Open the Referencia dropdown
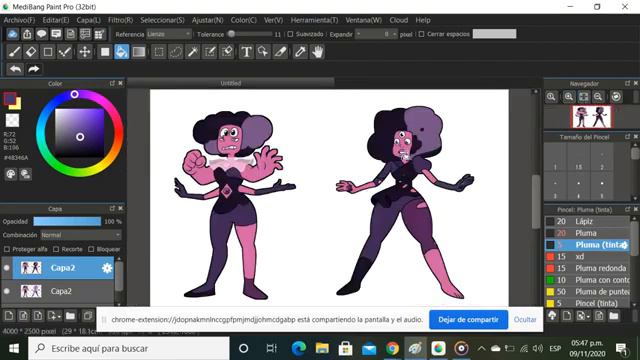 point(169,34)
